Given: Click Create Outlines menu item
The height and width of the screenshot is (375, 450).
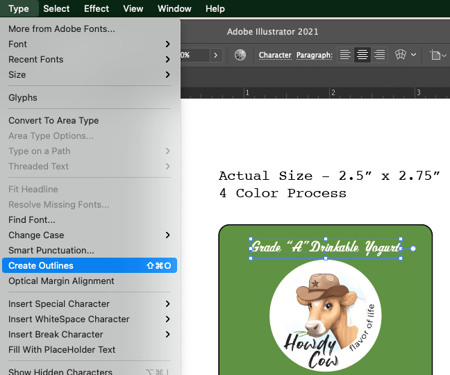Looking at the screenshot, I should 89,266.
